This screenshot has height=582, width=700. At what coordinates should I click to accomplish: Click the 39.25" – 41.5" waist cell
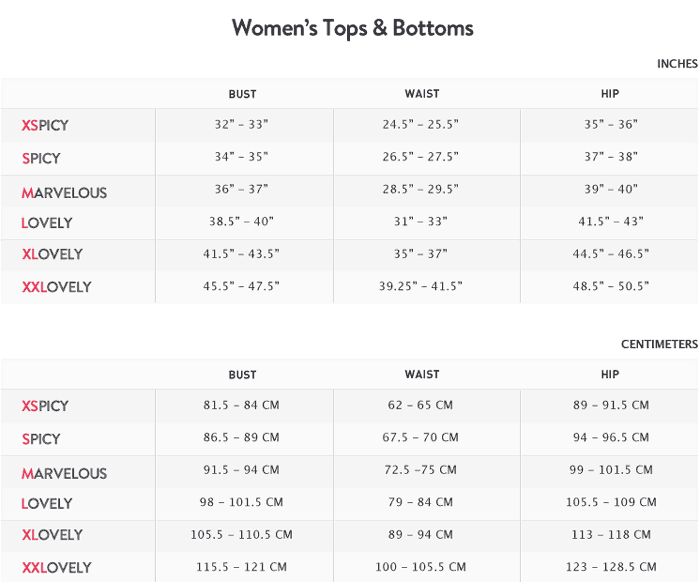click(420, 286)
